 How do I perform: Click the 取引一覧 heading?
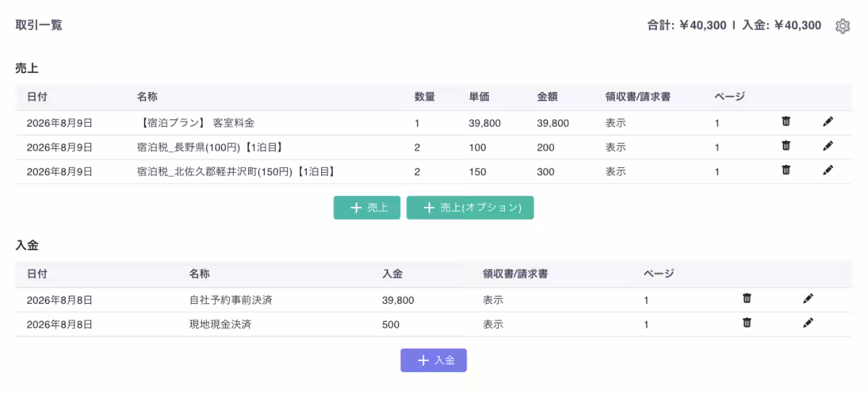click(39, 25)
